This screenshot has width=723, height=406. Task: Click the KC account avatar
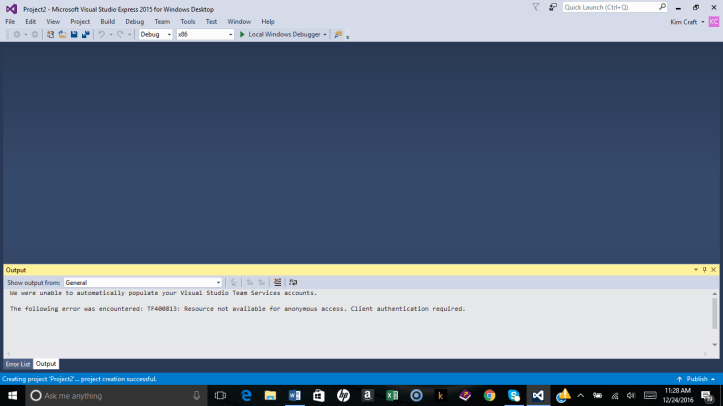(x=714, y=22)
